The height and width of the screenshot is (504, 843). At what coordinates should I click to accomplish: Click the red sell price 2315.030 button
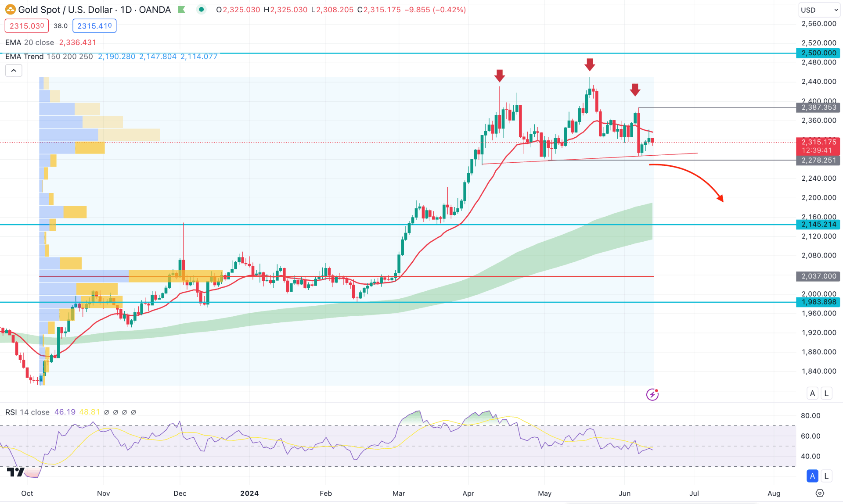tap(27, 26)
